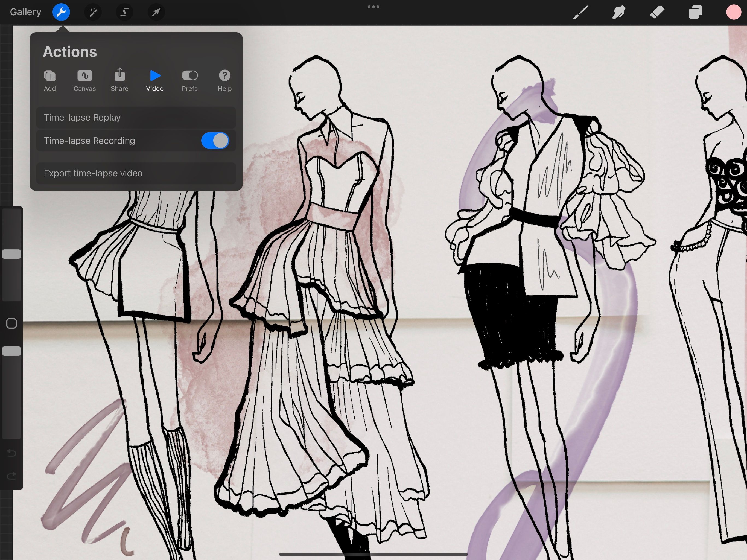Return to the Gallery
This screenshot has height=560, width=747.
pos(25,12)
